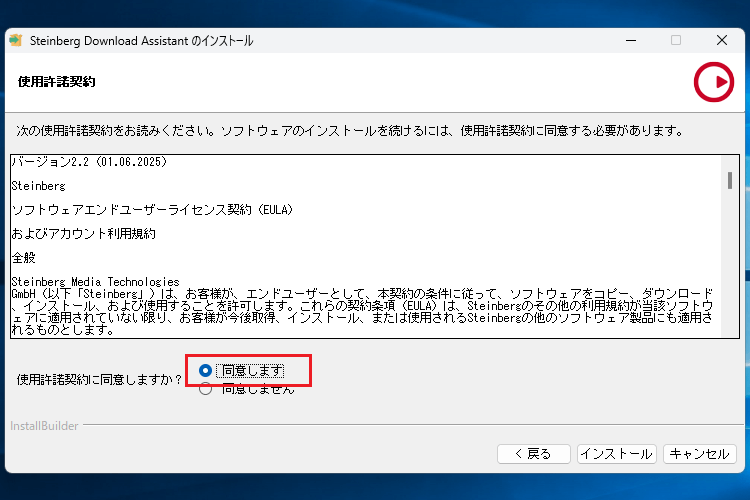750x500 pixels.
Task: Click the Steinberg Media Technologies line
Action: coord(95,281)
